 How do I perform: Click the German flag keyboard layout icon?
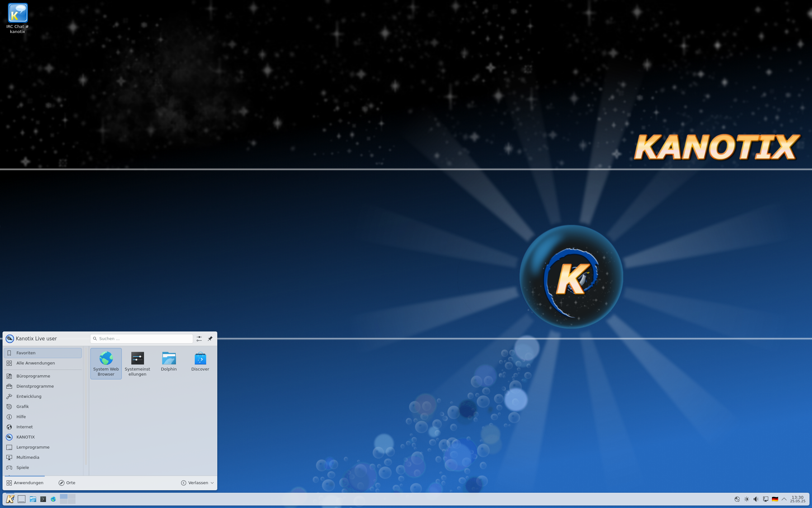pyautogui.click(x=775, y=499)
